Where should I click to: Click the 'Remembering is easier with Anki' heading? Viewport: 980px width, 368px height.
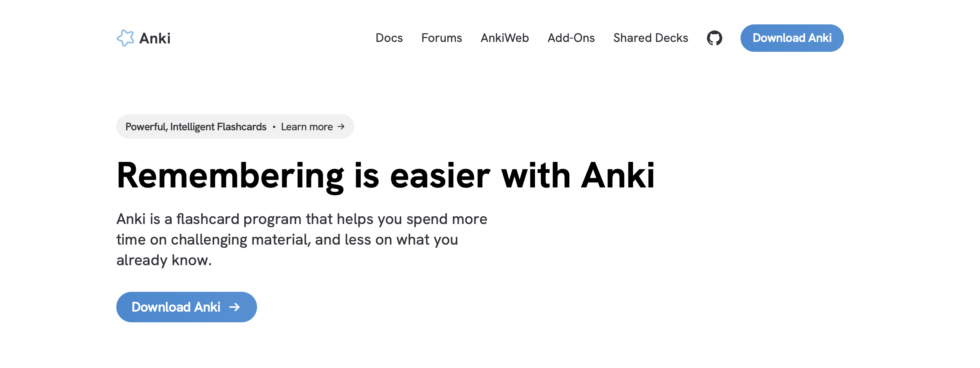386,175
